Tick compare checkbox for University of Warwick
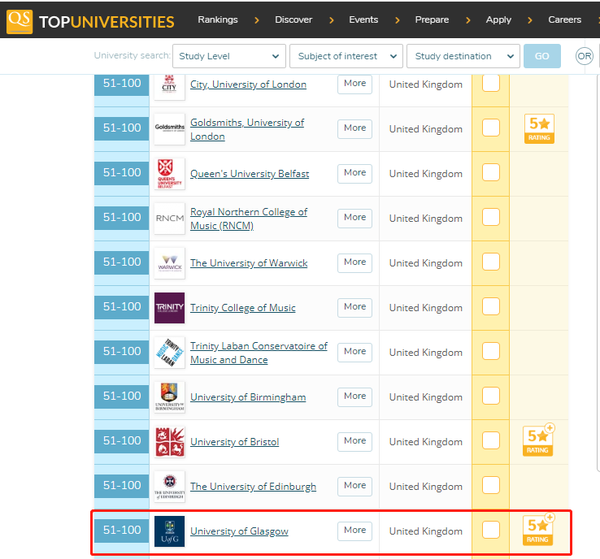 [x=491, y=262]
